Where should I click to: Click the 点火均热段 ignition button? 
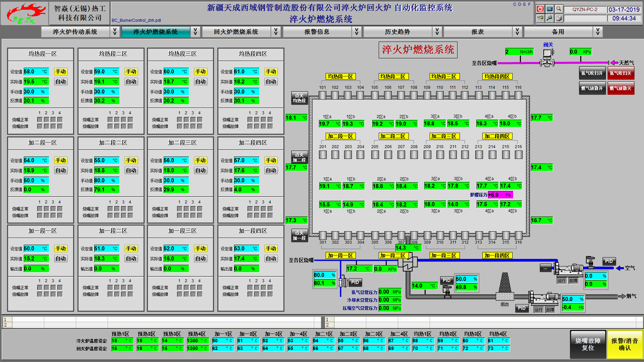click(x=299, y=98)
